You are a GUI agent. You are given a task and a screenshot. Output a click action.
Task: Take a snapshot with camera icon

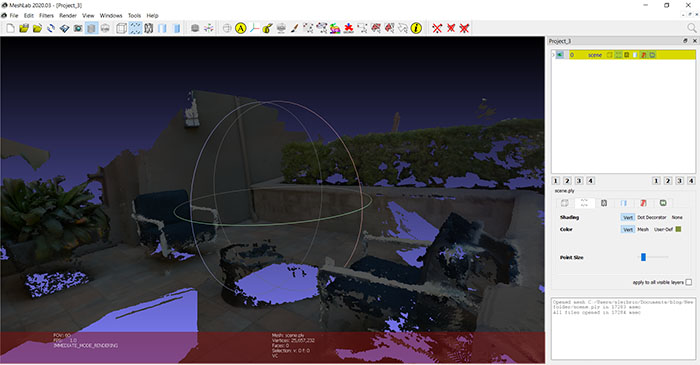point(78,28)
